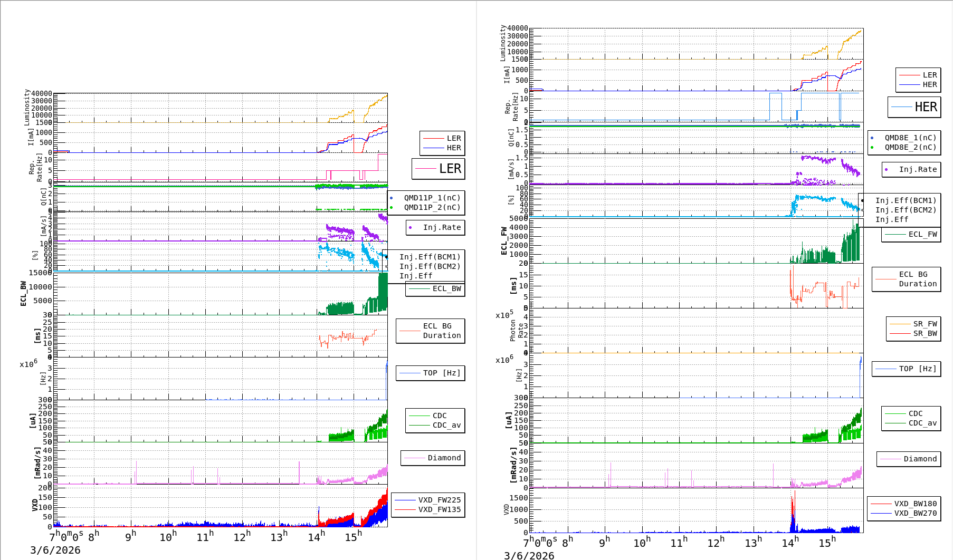Click the 14h time tick on left plot
This screenshot has height=560, width=953.
tap(316, 537)
